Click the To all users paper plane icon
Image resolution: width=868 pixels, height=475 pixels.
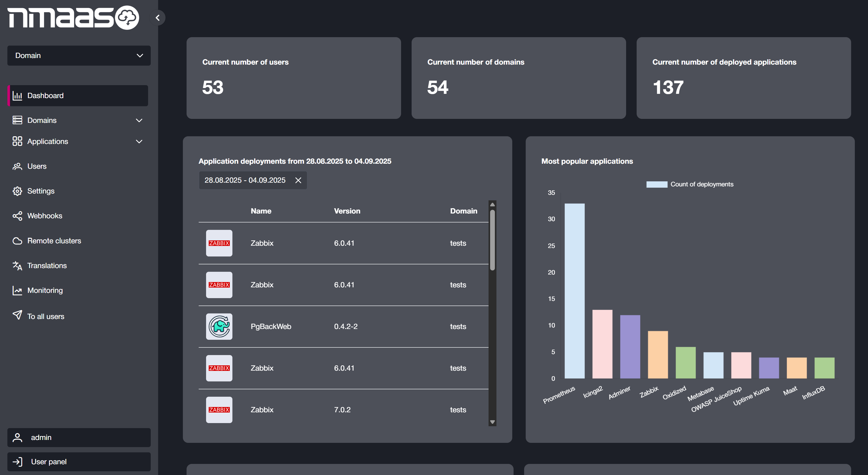pos(17,315)
